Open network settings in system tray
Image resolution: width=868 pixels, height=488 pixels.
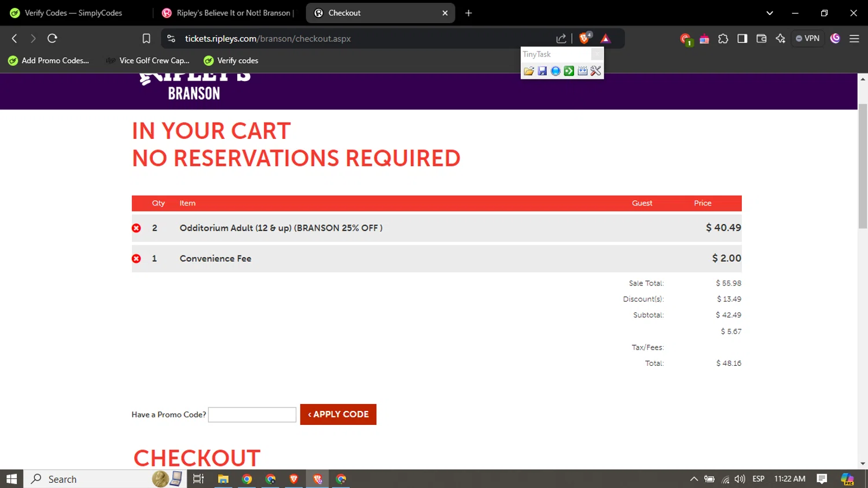(x=725, y=479)
